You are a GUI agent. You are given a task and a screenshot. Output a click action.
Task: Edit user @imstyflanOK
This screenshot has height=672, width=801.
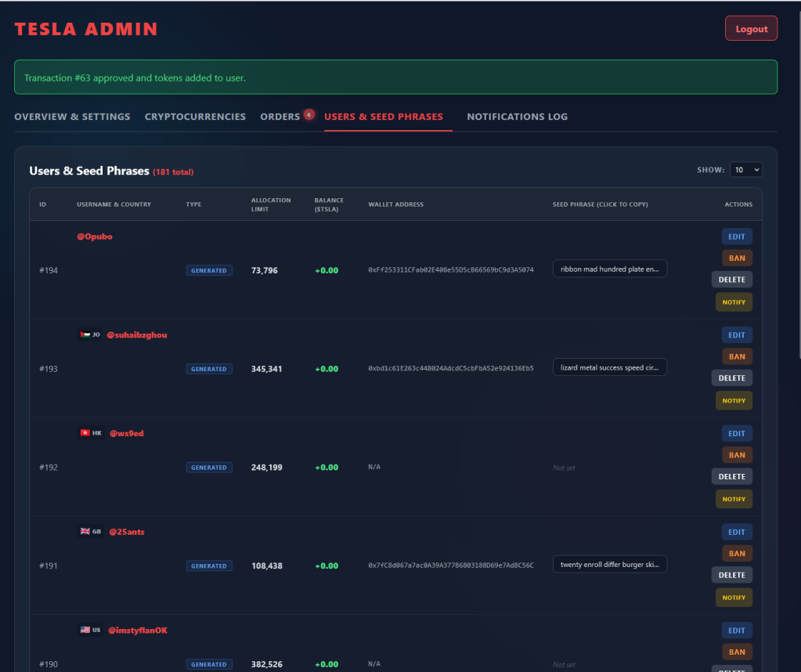737,630
